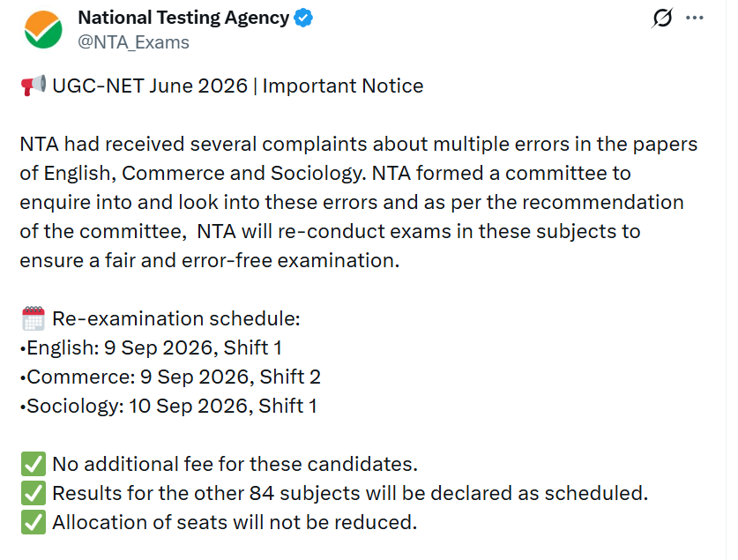
Task: Click the Allocation of seats will not be reduced text
Action: [x=235, y=523]
